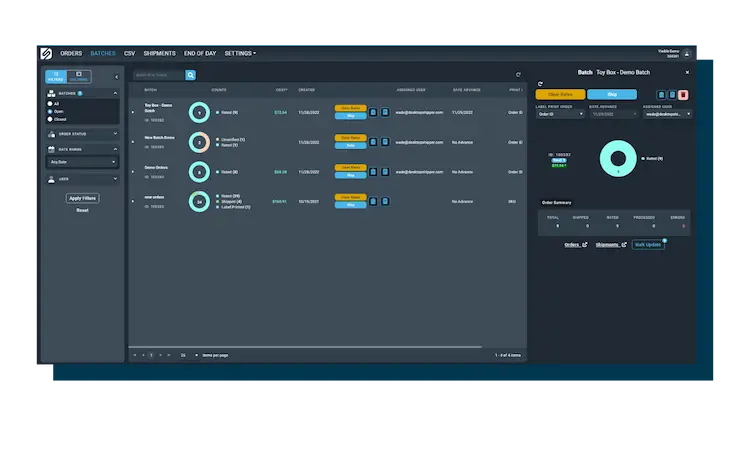Open the Any Date dropdown

tap(82, 162)
